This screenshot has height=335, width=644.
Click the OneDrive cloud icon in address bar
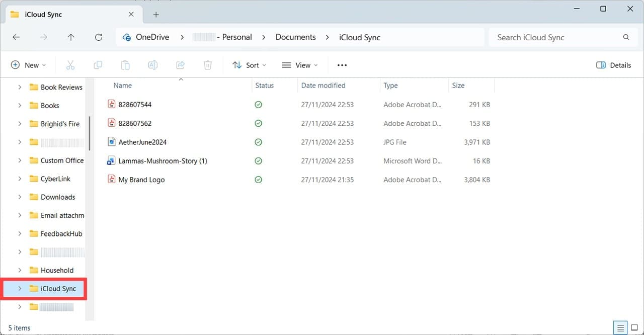click(x=127, y=37)
